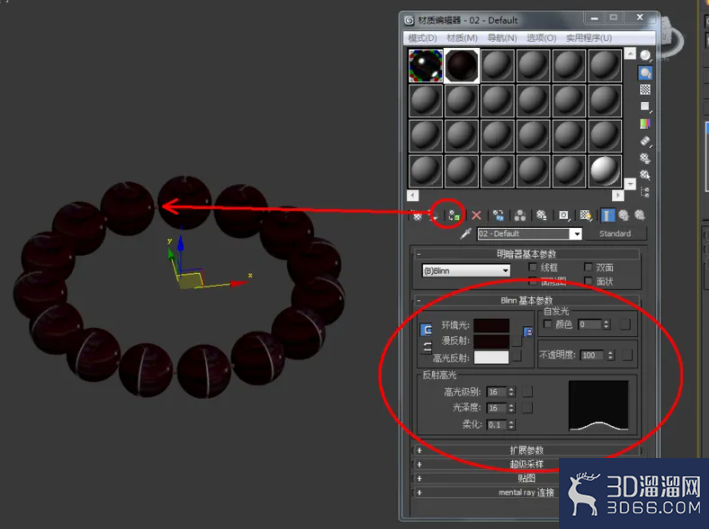This screenshot has width=709, height=529.
Task: Enable 自发光 颜色 checkbox
Action: coord(548,324)
